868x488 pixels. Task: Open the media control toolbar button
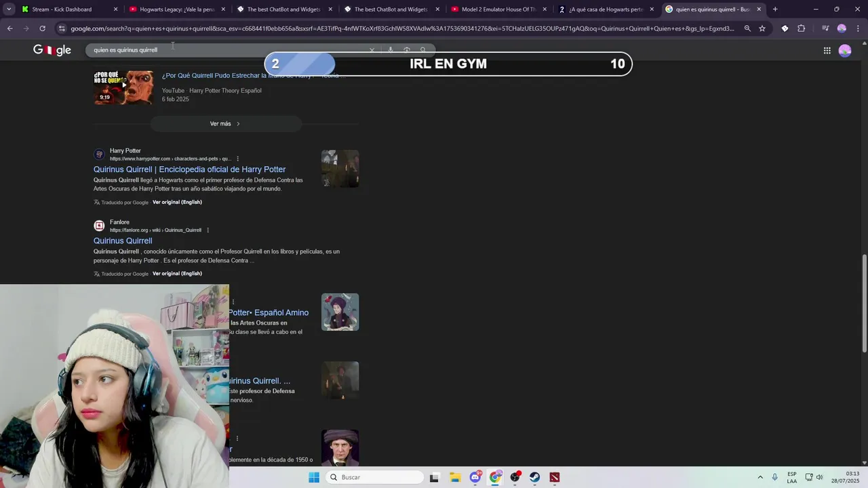pos(825,28)
